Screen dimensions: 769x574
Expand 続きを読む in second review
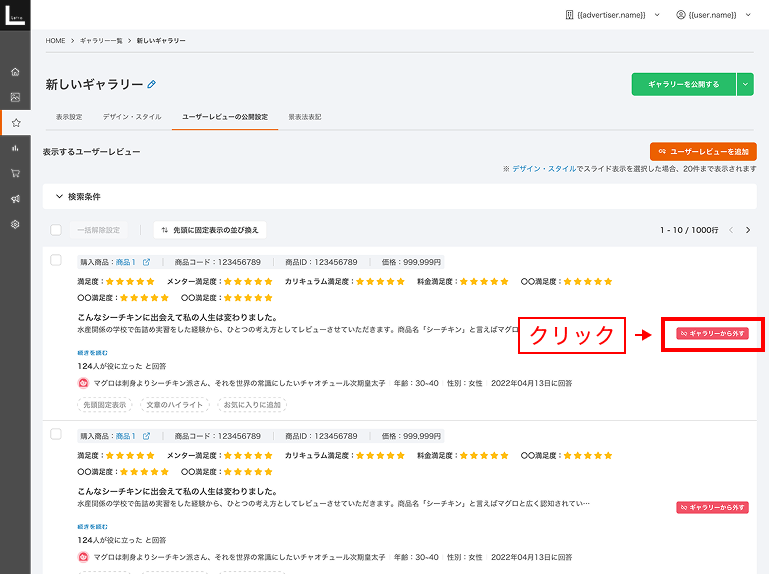click(93, 527)
